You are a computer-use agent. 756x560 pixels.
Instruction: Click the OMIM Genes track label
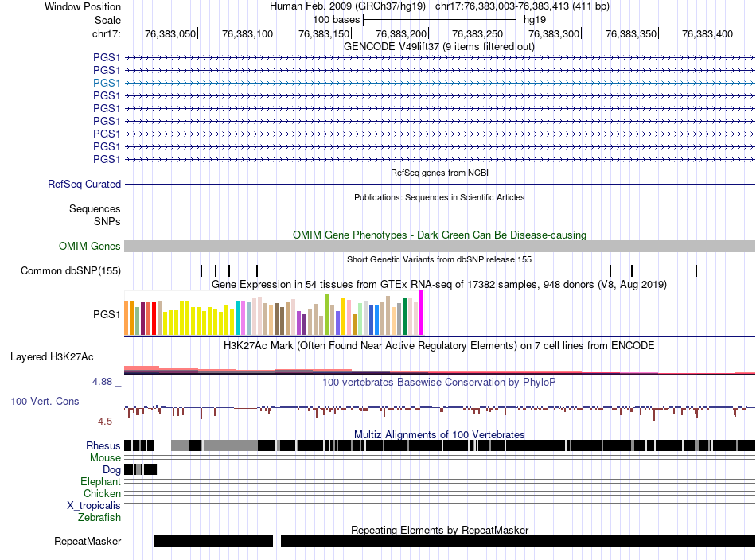pos(90,247)
